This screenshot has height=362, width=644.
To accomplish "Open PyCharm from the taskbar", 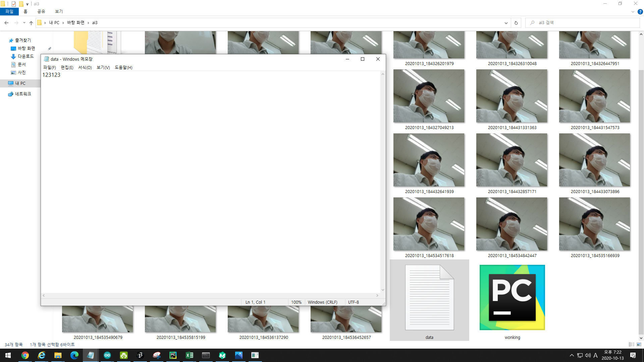I will point(173,355).
